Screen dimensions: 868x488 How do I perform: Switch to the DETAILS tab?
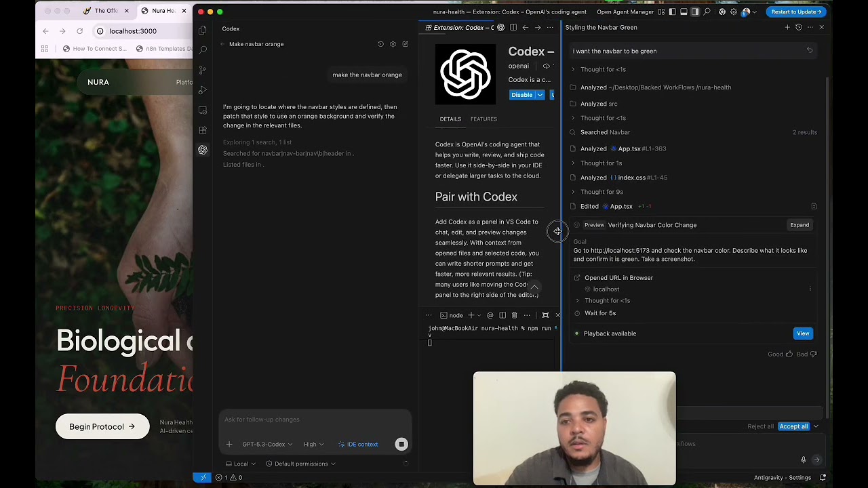(450, 119)
